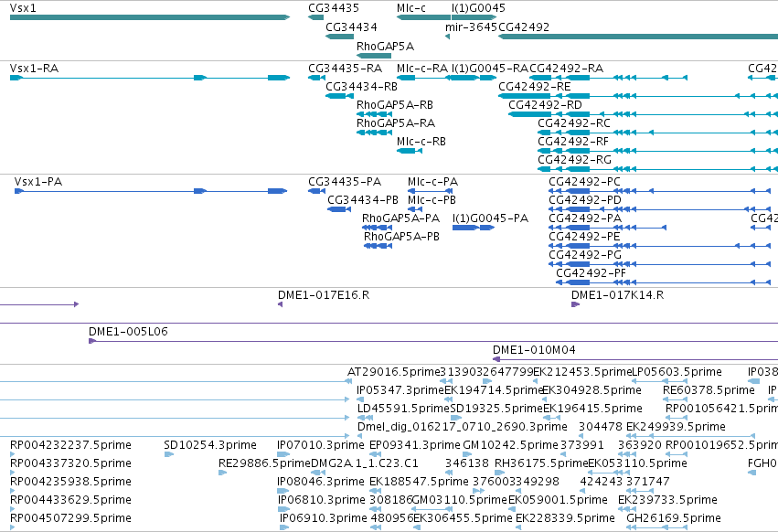Open the l(1)G0045 gene
This screenshot has height=532, width=778.
[x=474, y=17]
